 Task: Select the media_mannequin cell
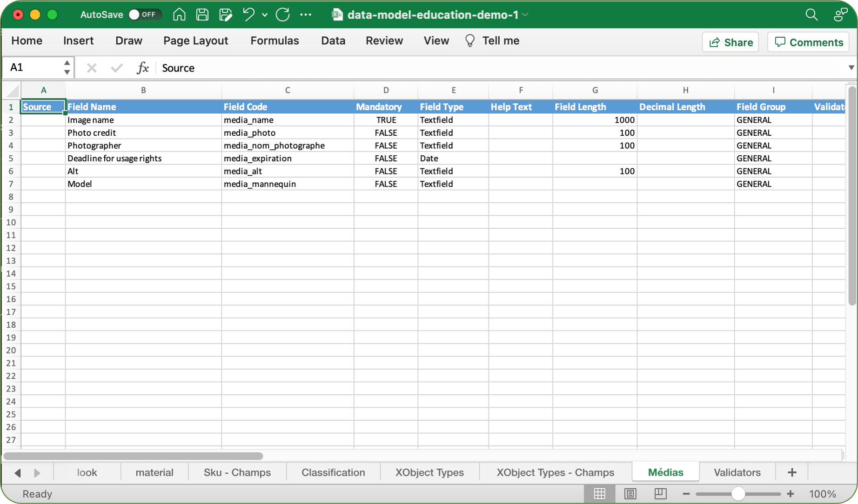pyautogui.click(x=288, y=184)
